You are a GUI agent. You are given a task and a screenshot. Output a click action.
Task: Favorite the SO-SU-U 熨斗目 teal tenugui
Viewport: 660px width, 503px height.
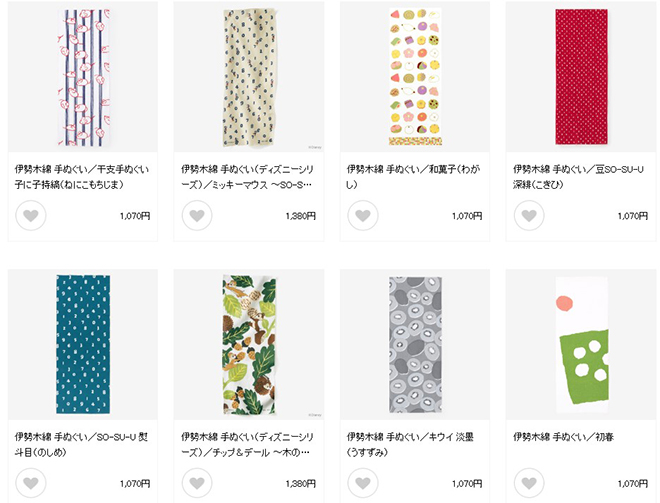click(x=31, y=483)
